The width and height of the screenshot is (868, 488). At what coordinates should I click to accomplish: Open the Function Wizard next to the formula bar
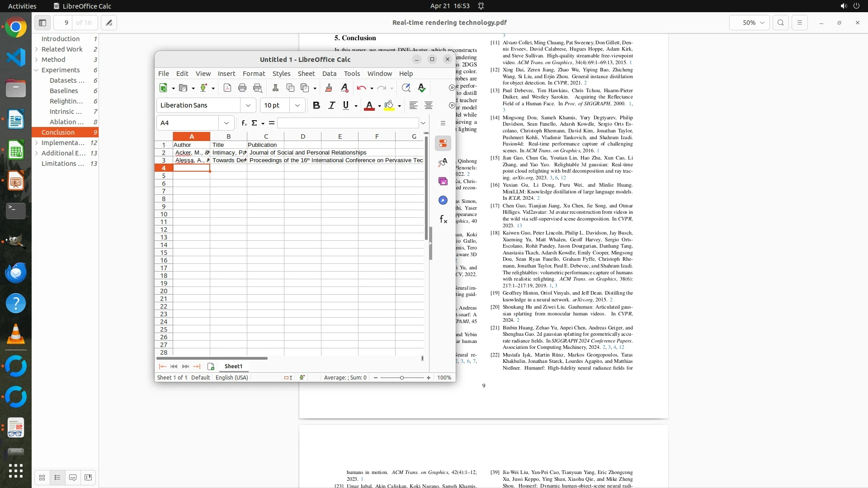click(x=244, y=123)
